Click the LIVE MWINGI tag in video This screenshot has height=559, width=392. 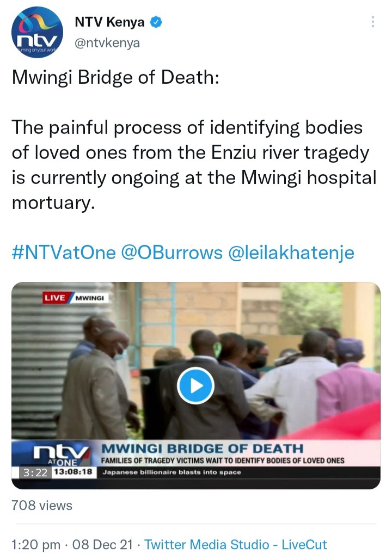click(x=75, y=298)
